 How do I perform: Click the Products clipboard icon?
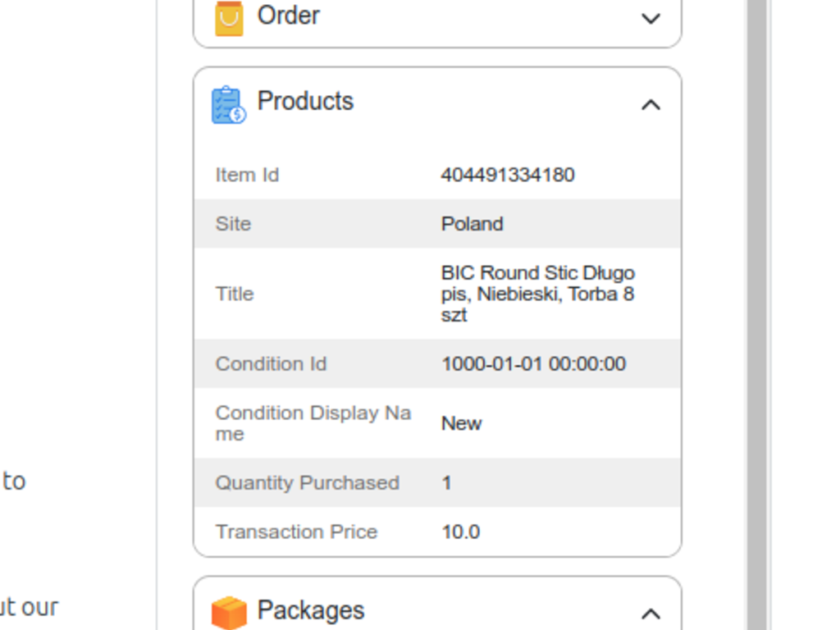tap(228, 105)
